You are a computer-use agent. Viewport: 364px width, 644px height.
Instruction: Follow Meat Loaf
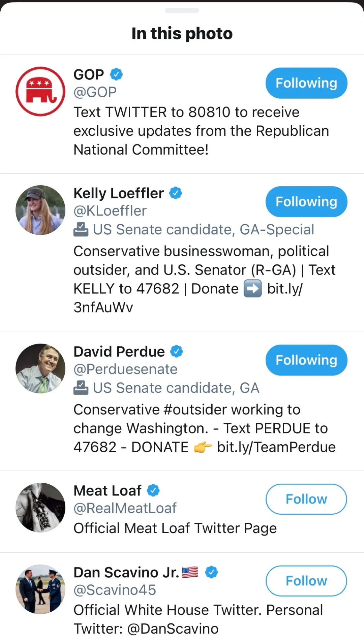(x=306, y=499)
